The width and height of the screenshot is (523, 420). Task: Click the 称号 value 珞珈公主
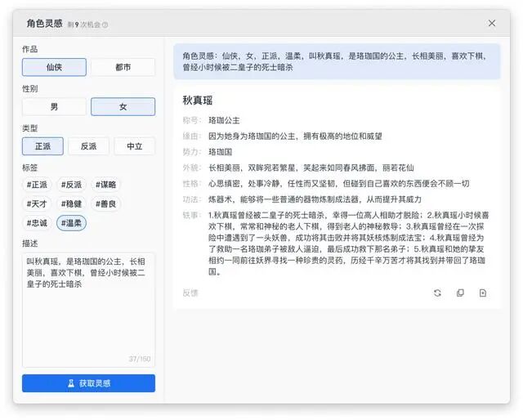224,120
